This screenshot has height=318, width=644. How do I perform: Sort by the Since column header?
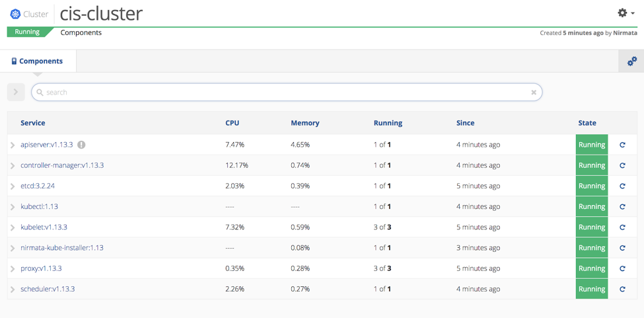pos(466,123)
